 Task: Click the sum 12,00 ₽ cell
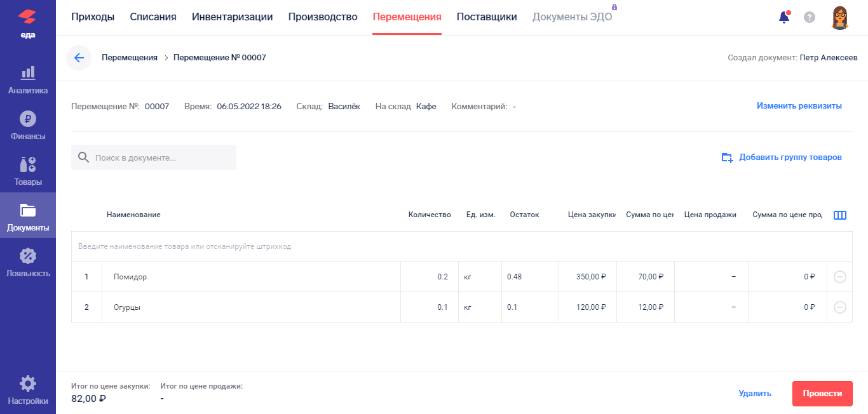[x=646, y=307]
